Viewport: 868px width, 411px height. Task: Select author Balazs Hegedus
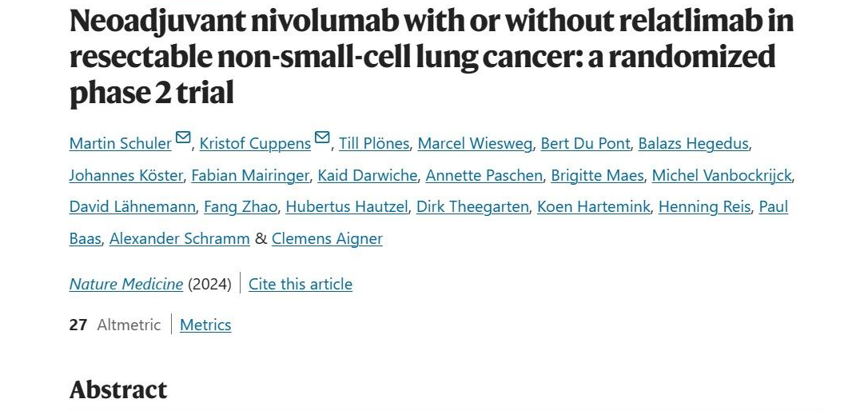pyautogui.click(x=693, y=143)
